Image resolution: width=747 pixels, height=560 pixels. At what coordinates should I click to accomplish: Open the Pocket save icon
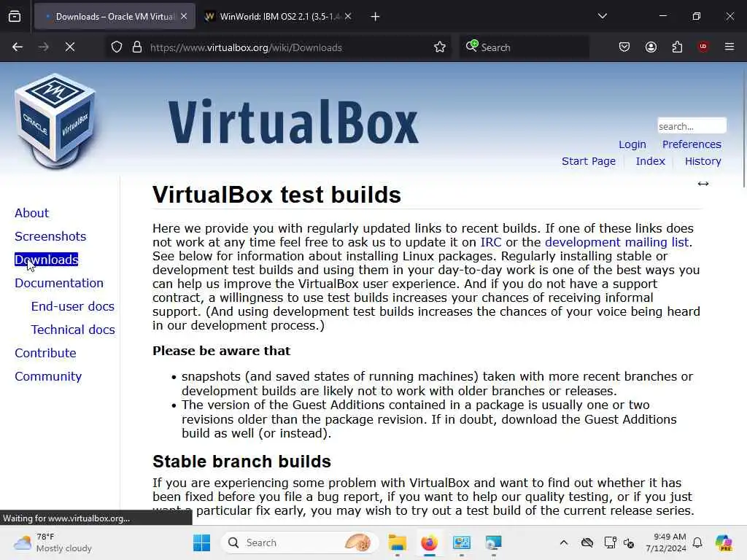(624, 47)
